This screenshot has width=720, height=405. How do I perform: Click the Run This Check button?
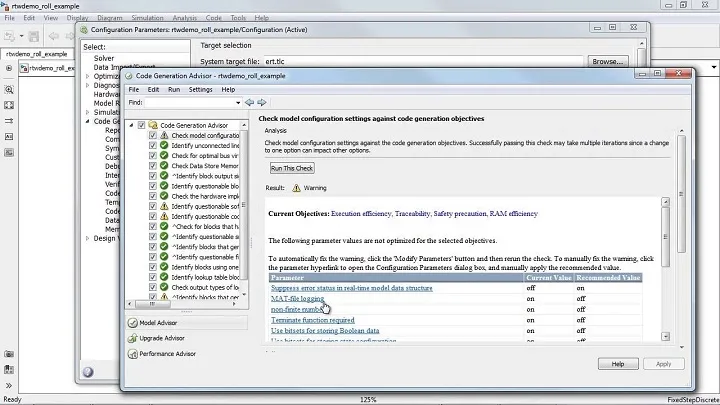(x=292, y=168)
